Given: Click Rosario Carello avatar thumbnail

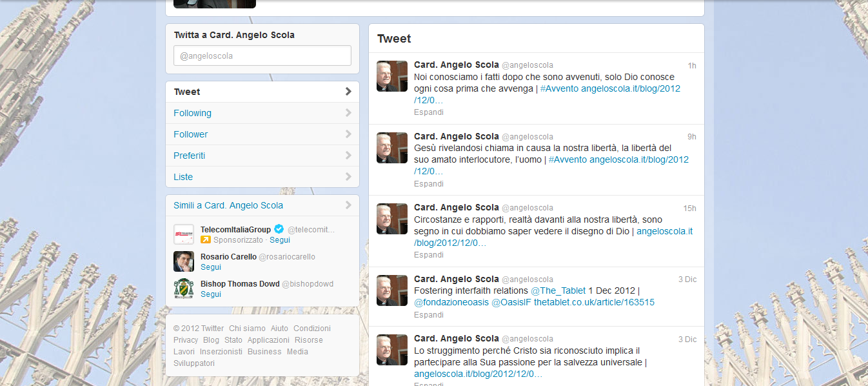Looking at the screenshot, I should pyautogui.click(x=184, y=261).
